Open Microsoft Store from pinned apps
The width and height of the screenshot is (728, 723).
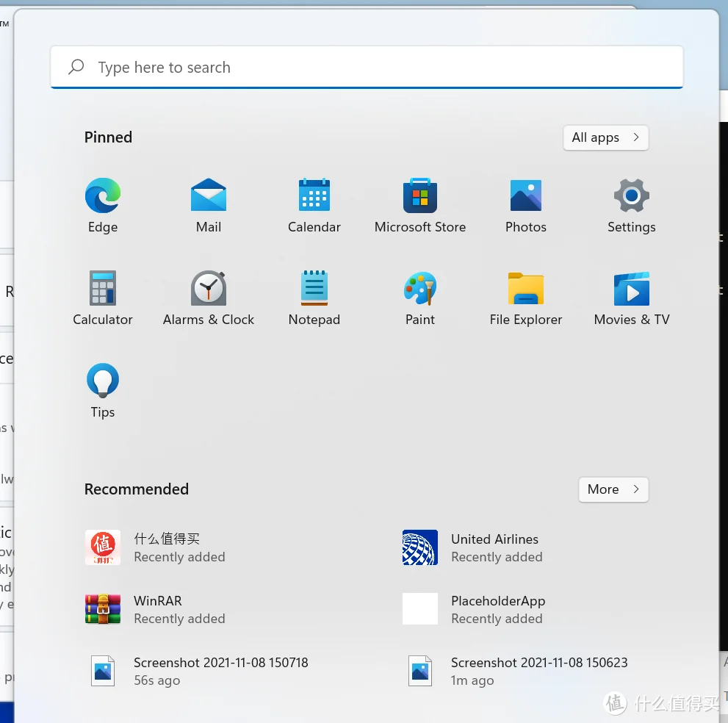click(x=420, y=206)
